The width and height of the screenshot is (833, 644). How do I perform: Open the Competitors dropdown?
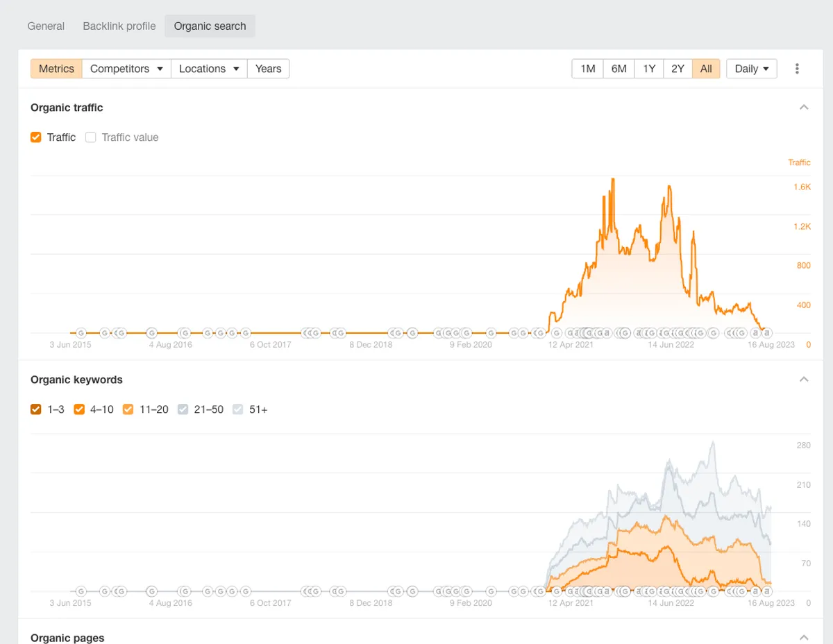(x=126, y=69)
